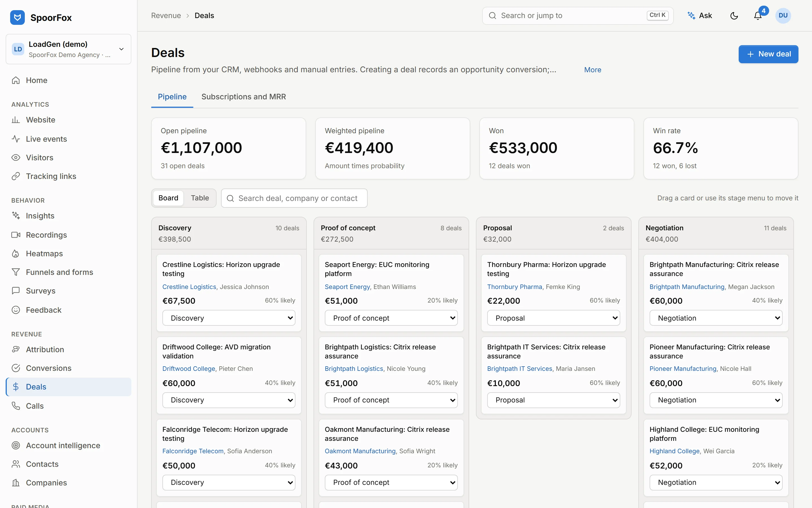Viewport: 812px width, 508px height.
Task: Click the Home house icon in the sidebar
Action: click(x=16, y=80)
